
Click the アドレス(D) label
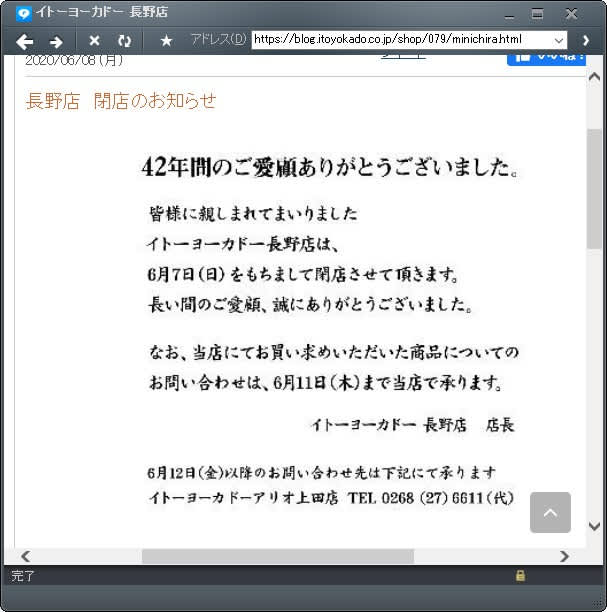[218, 39]
